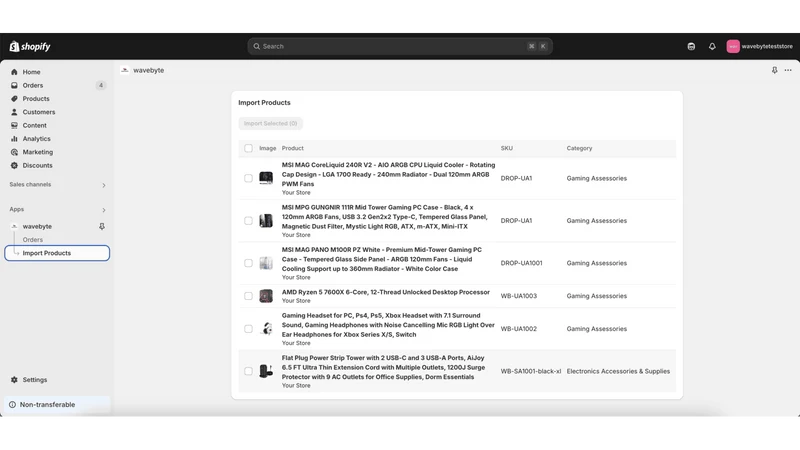Click the Orders count badge 4
Viewport: 800px width, 450px height.
[x=101, y=85]
